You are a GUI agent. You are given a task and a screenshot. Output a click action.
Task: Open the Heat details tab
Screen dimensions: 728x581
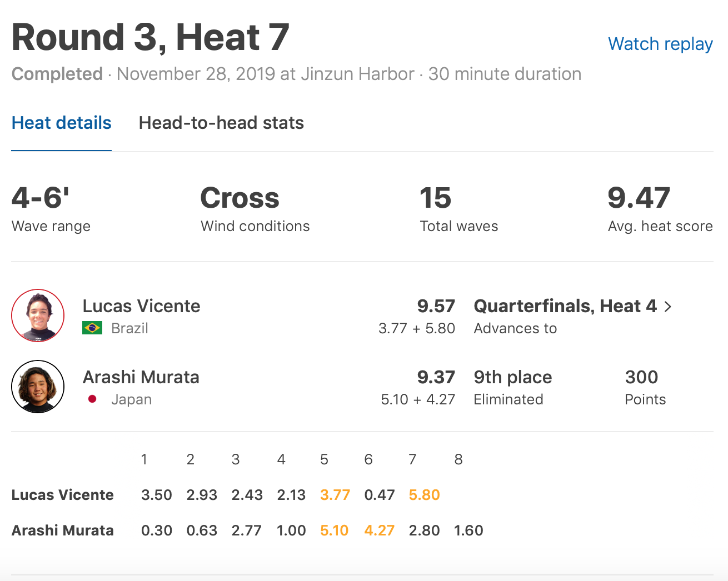(61, 123)
